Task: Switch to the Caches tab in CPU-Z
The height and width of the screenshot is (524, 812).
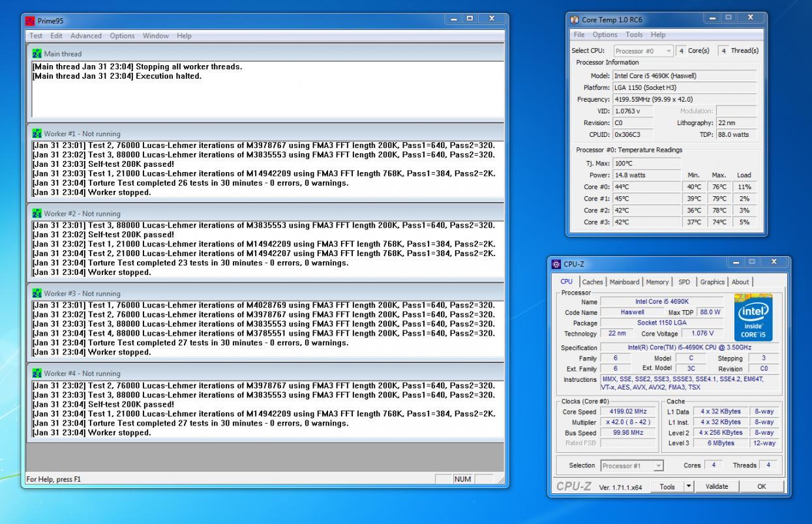Action: coord(593,282)
